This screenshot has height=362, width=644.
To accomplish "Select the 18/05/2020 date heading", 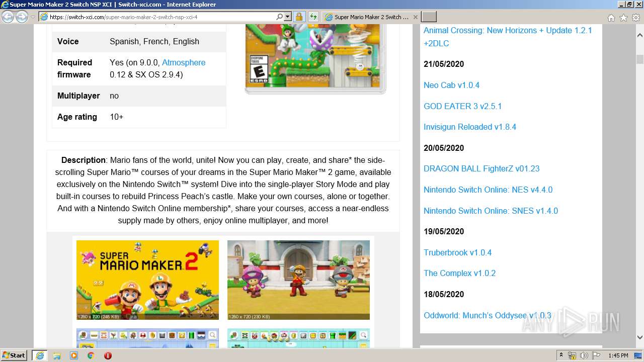I will click(444, 294).
